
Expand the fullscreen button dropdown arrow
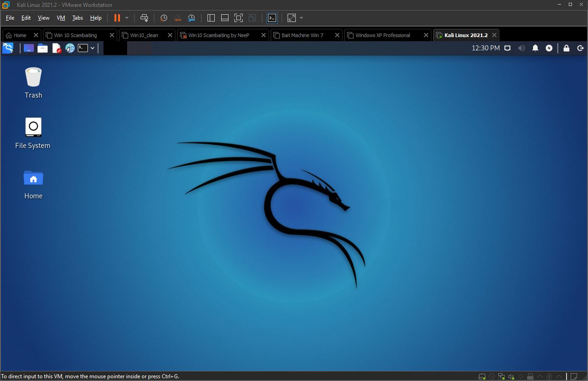pos(300,18)
